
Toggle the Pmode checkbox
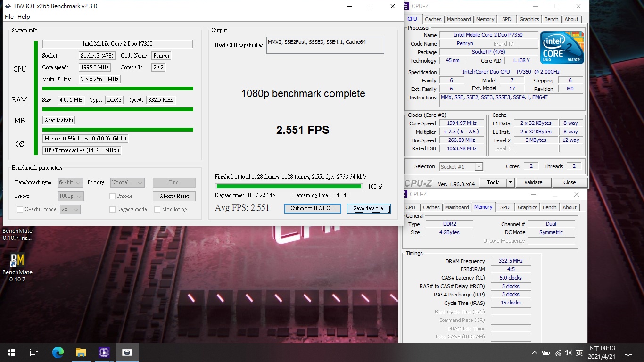[x=112, y=196]
